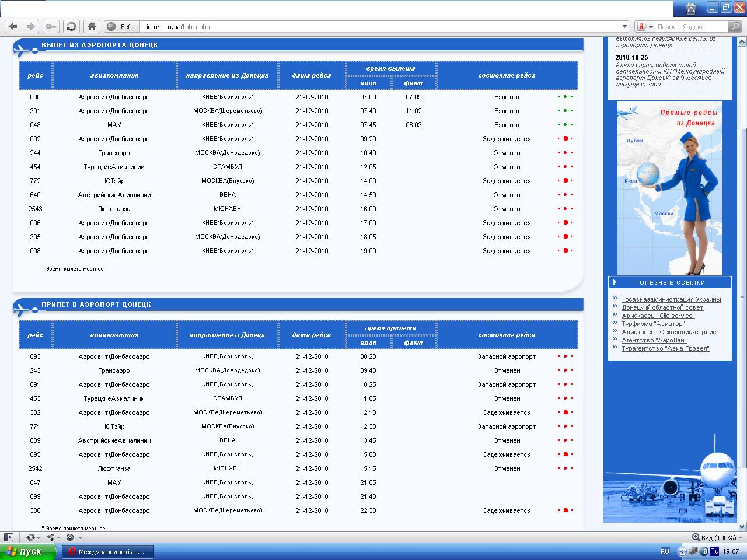The height and width of the screenshot is (560, 747).
Task: Click the browser Back arrow button
Action: [13, 26]
